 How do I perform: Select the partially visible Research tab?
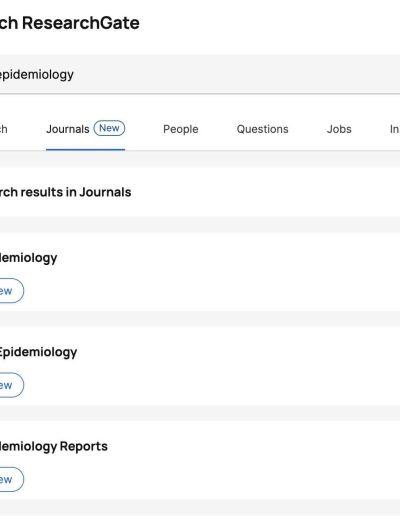4,129
